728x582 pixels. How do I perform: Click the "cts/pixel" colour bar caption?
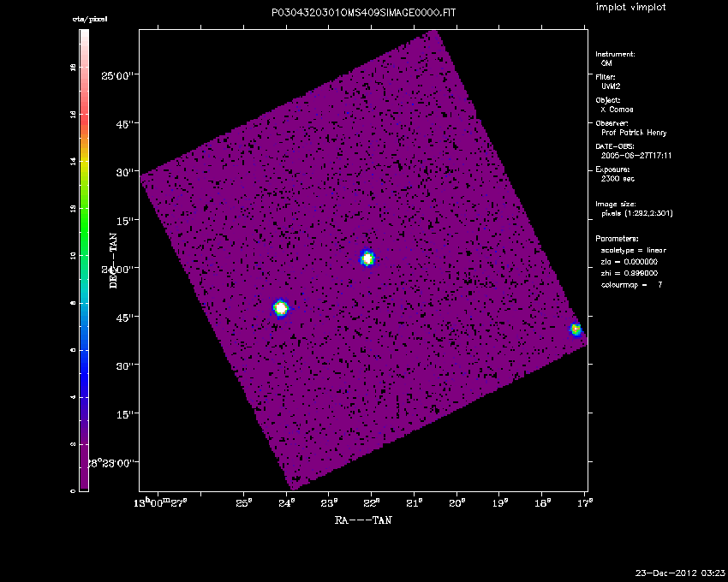(90, 20)
